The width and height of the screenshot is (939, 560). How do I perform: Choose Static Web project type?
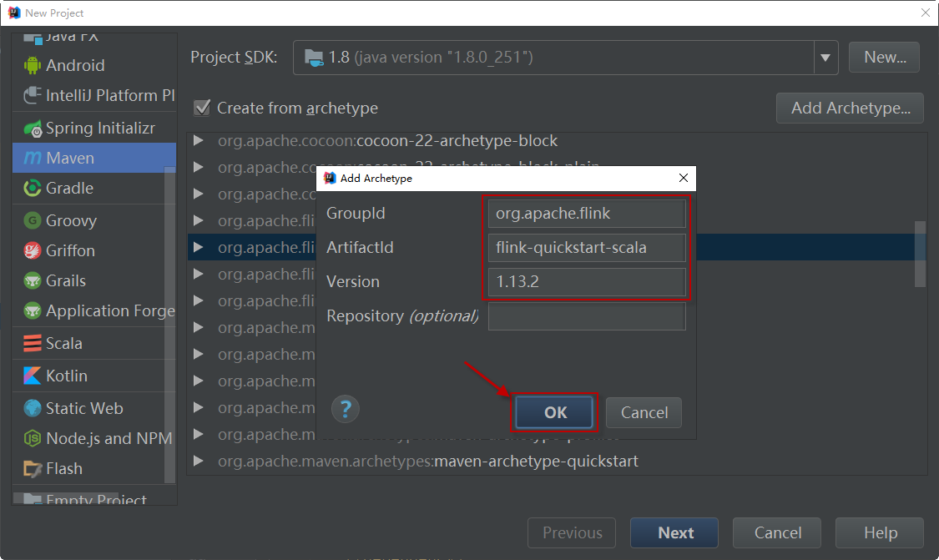pyautogui.click(x=94, y=408)
